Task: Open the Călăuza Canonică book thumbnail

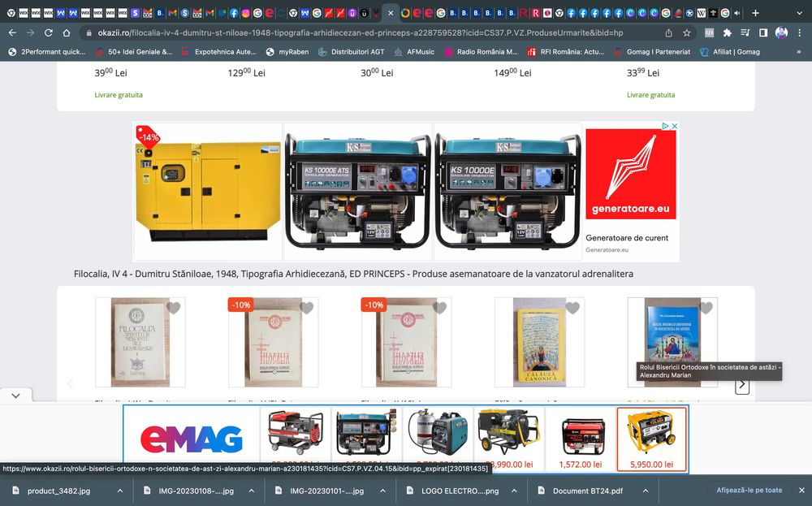Action: coord(540,342)
